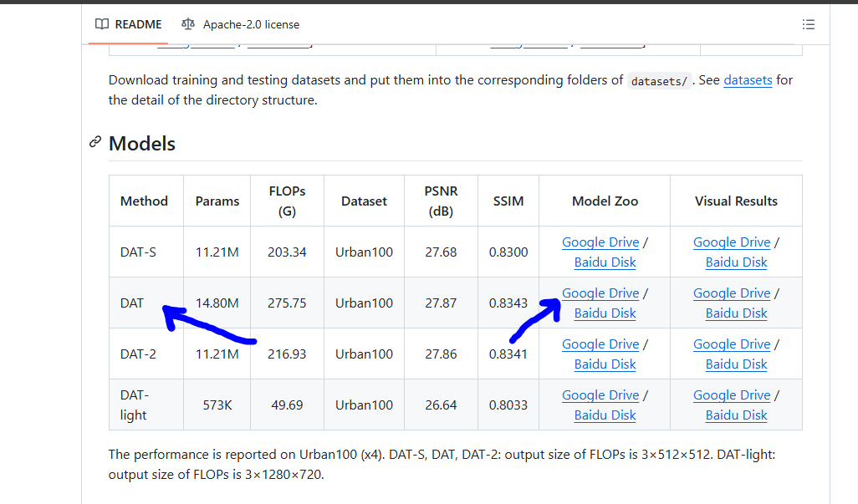Image resolution: width=858 pixels, height=504 pixels.
Task: Click the 573K params value
Action: (217, 405)
